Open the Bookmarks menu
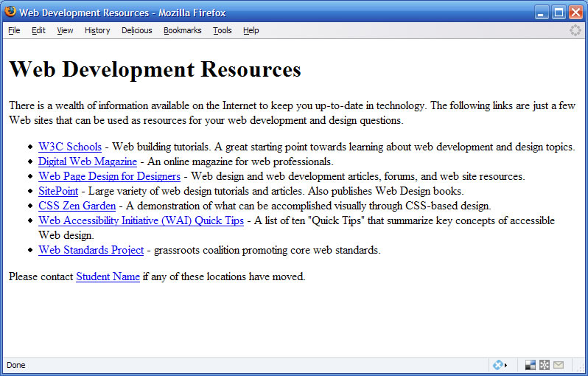Image resolution: width=588 pixels, height=376 pixels. click(x=183, y=30)
